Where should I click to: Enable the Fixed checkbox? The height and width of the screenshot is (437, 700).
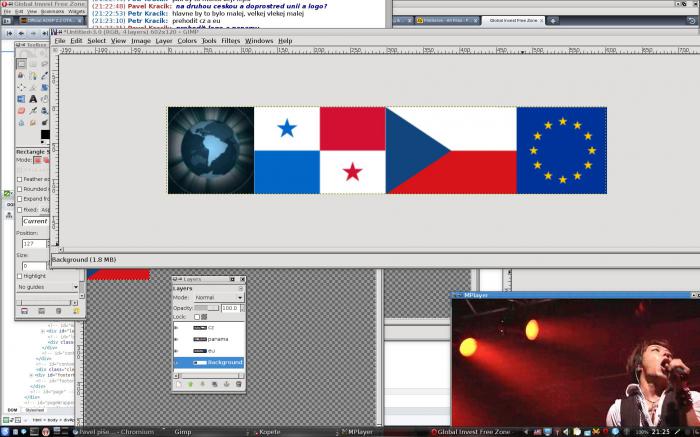coord(20,209)
